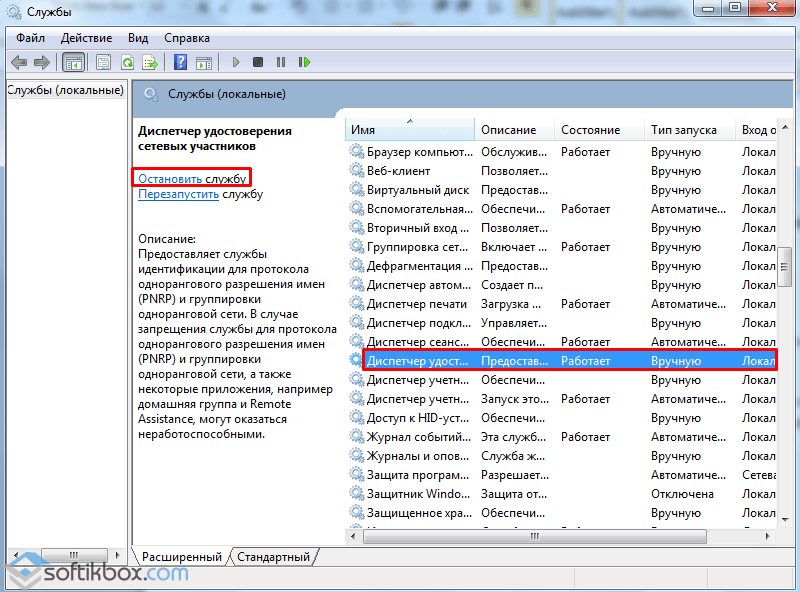Click the left tree pane scroll right arrow

point(118,555)
